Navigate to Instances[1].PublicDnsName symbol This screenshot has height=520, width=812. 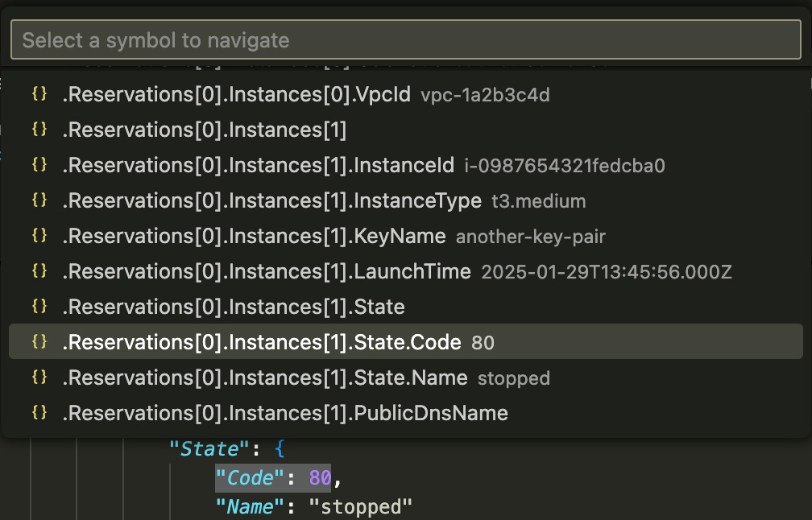tap(406, 413)
